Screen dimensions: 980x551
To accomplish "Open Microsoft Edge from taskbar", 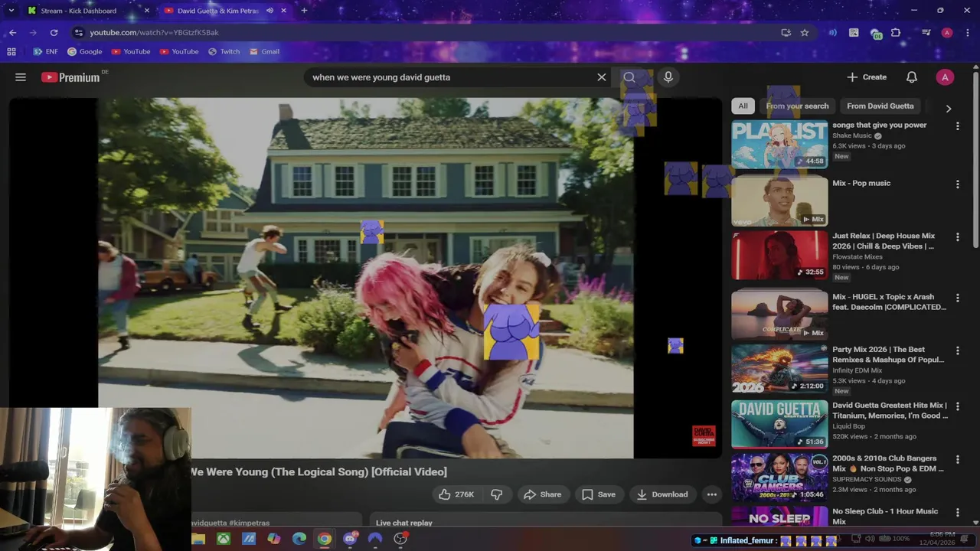I will [x=299, y=539].
